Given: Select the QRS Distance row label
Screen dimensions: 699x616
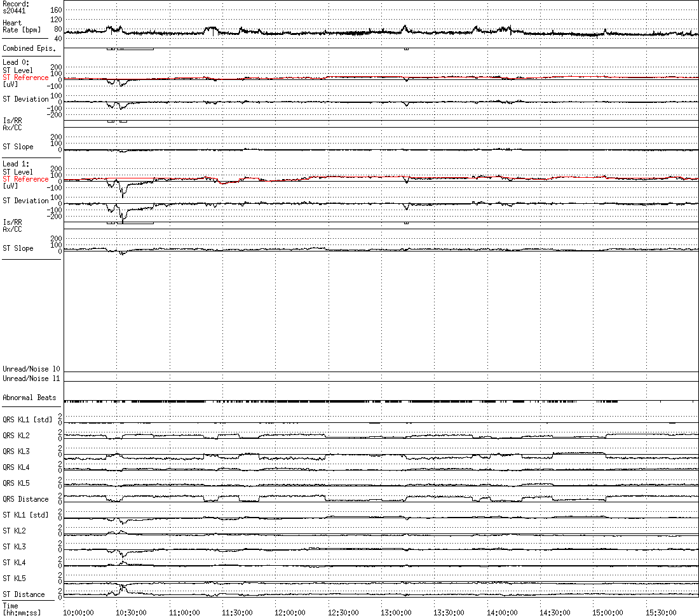Looking at the screenshot, I should (25, 499).
